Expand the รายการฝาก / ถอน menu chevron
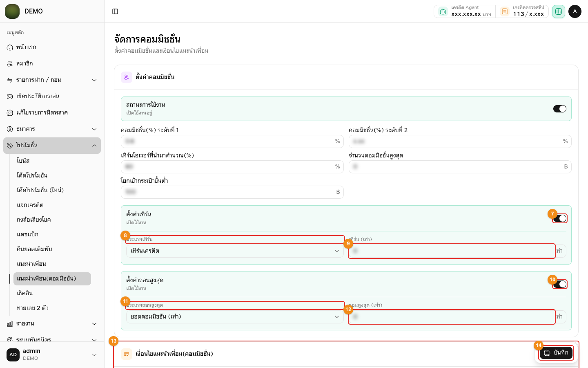This screenshot has height=368, width=588. coord(94,80)
